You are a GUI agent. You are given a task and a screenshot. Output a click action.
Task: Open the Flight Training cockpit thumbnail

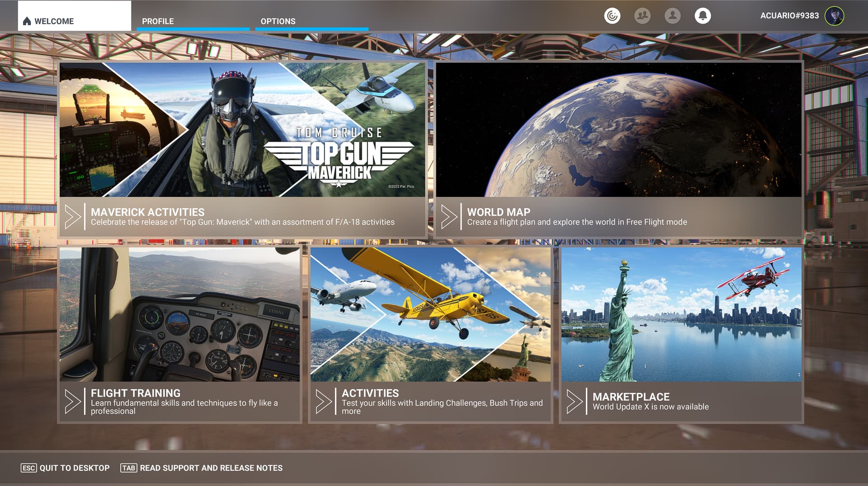[179, 314]
